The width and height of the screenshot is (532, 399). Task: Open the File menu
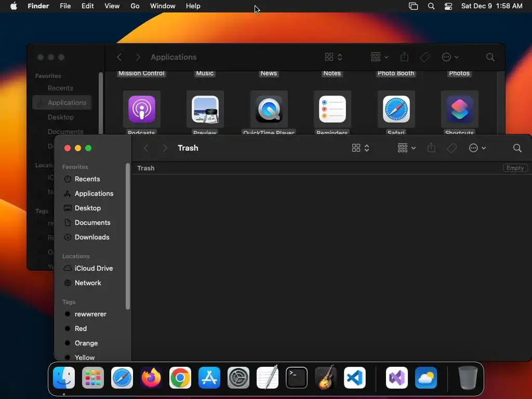click(x=65, y=6)
